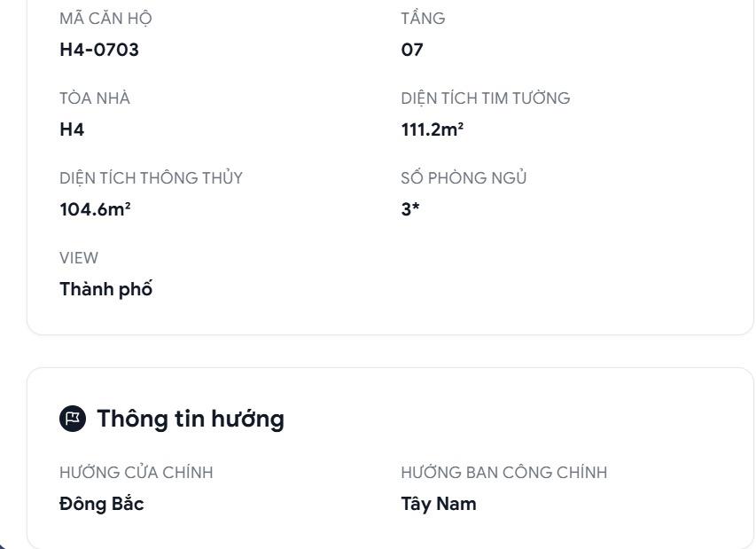Select the Thông tin hướng heading

click(x=190, y=419)
